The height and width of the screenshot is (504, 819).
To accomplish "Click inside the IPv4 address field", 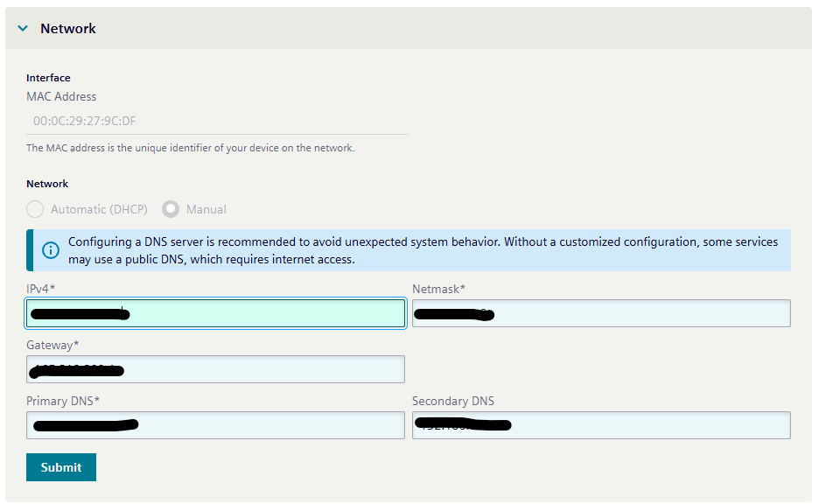I will tap(214, 312).
